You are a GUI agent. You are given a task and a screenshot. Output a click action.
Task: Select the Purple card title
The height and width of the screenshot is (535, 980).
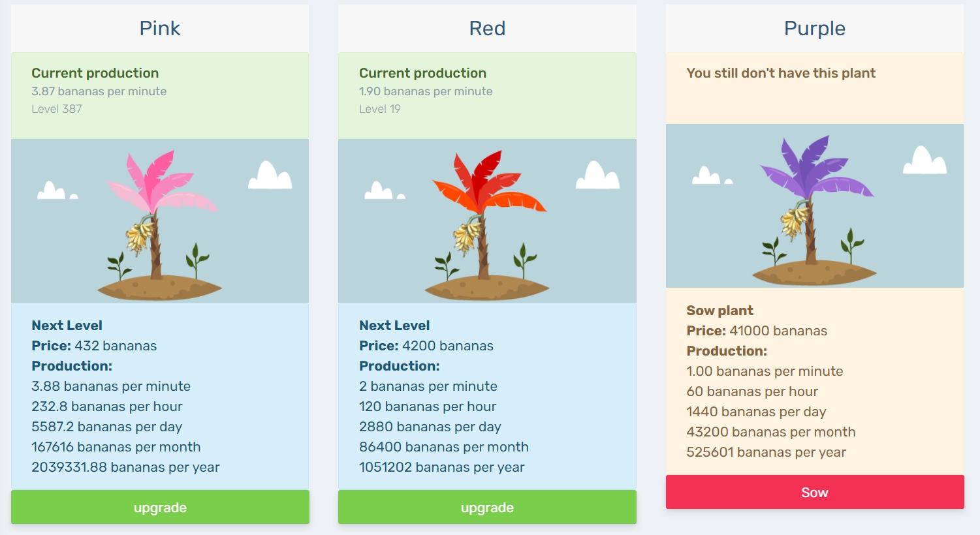pyautogui.click(x=814, y=29)
